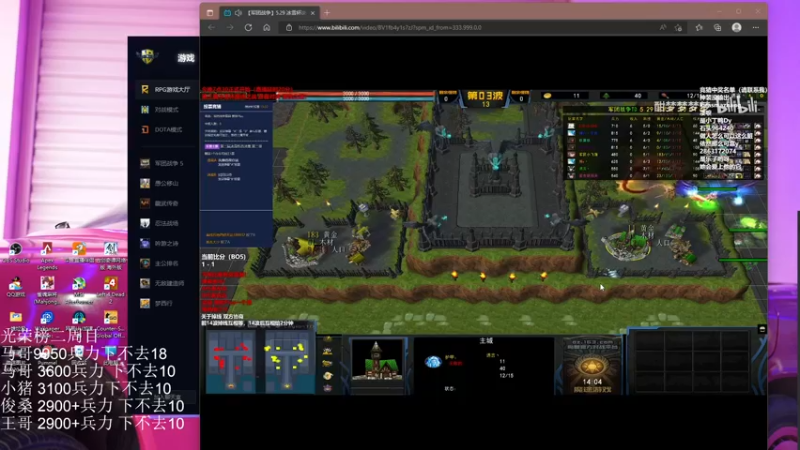Click the gold resource counter
The width and height of the screenshot is (800, 450).
[x=563, y=95]
